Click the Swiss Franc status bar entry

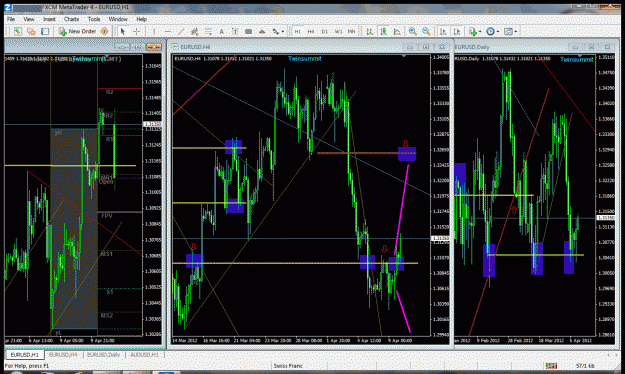coord(288,366)
